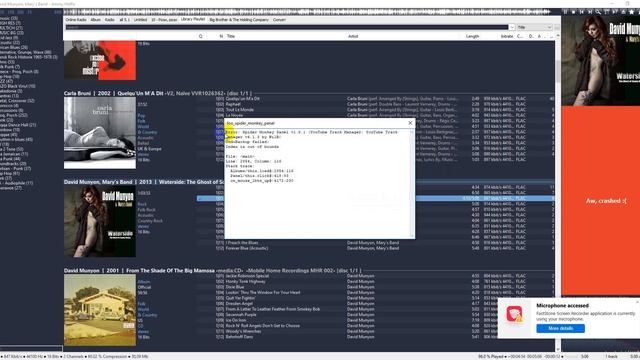
Task: Expand the search history dropdown arrow
Action: coord(512,27)
